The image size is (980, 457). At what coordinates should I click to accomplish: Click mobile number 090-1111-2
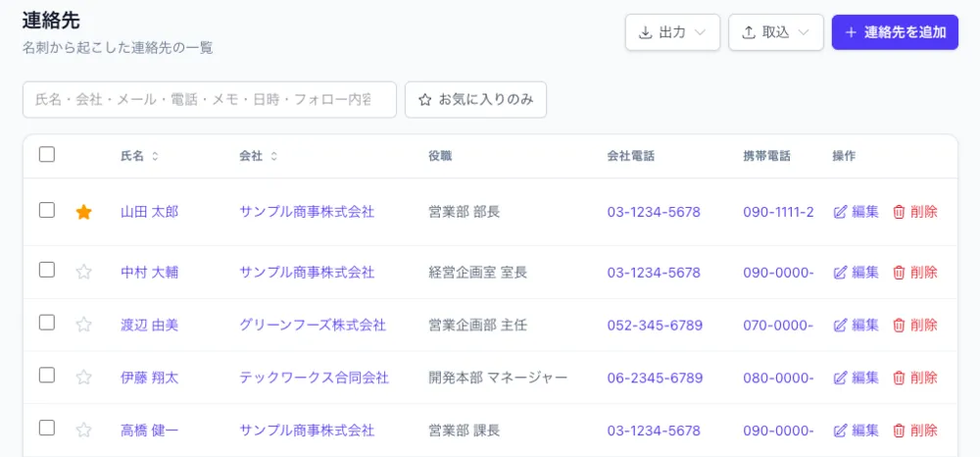click(778, 212)
